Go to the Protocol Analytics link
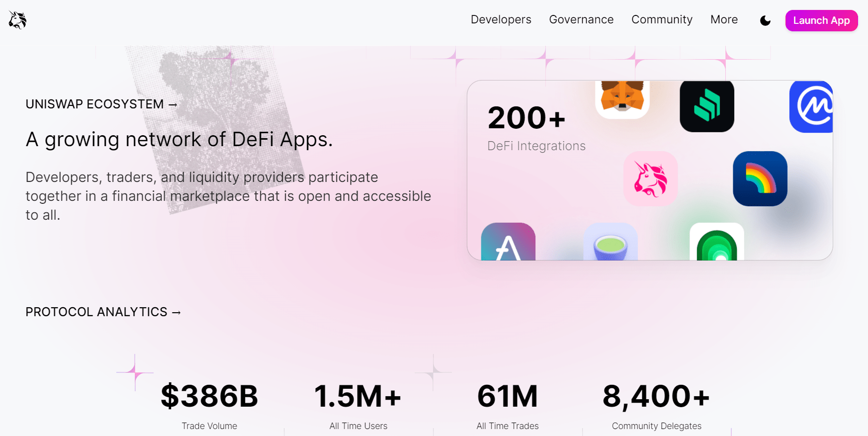 (x=103, y=312)
